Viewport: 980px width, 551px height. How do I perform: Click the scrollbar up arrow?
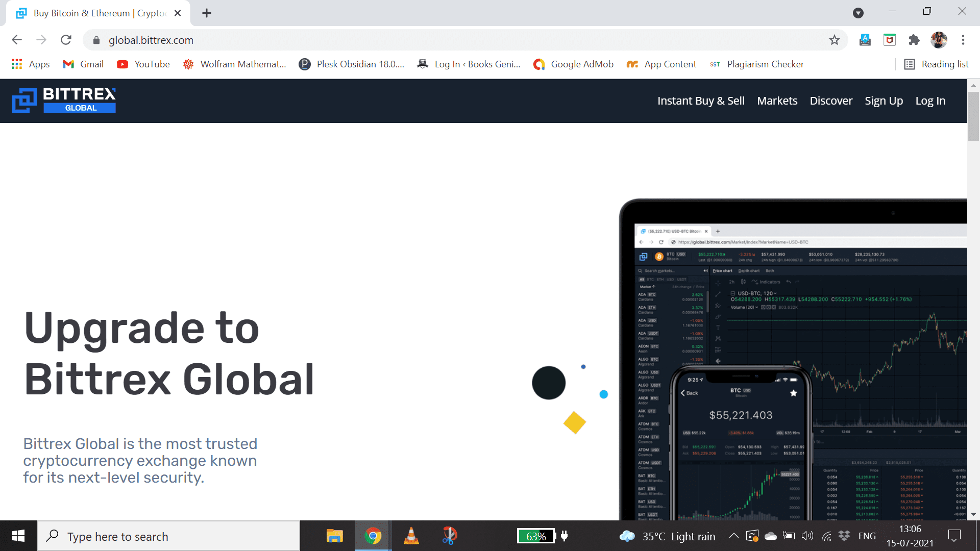pos(973,85)
